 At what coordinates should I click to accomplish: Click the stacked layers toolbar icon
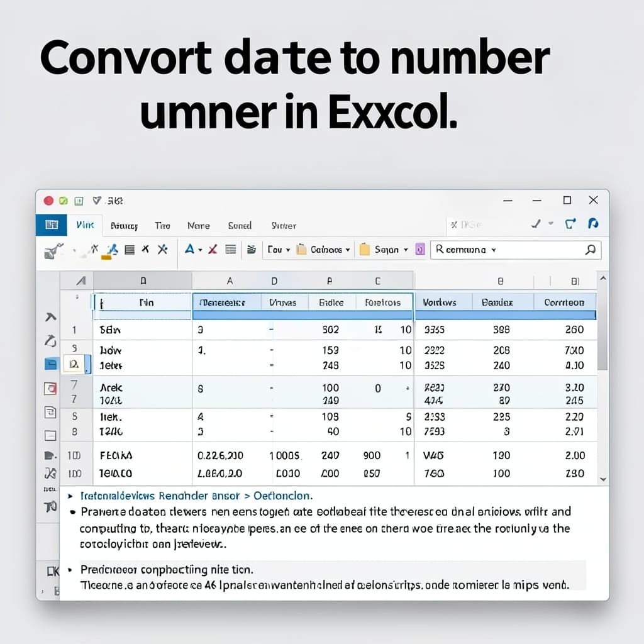click(x=252, y=249)
